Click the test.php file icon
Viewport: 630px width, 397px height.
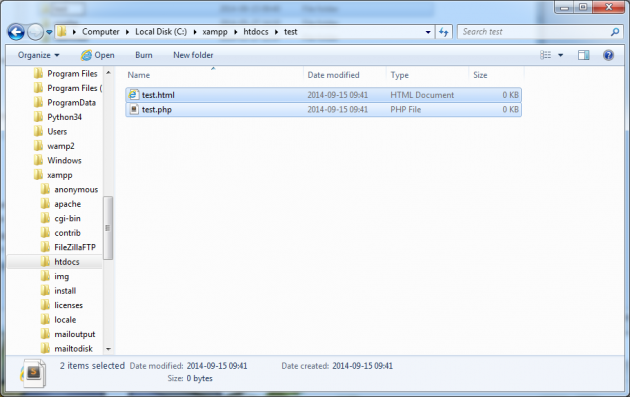coord(134,109)
